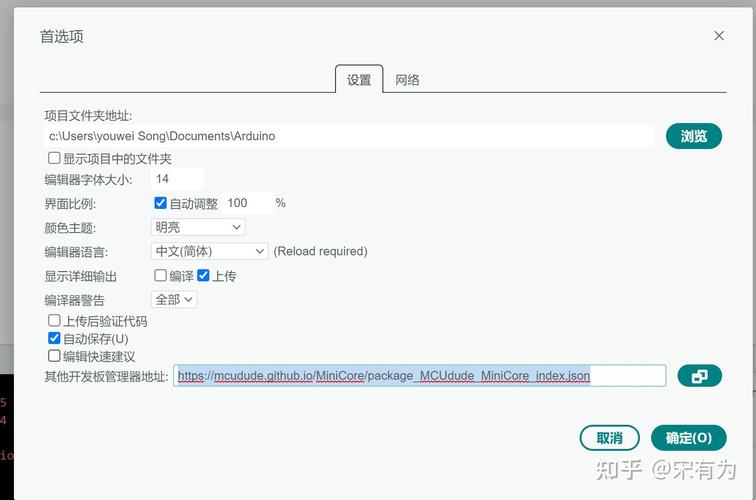Click the sketchbook path input field
756x500 pixels.
point(349,136)
